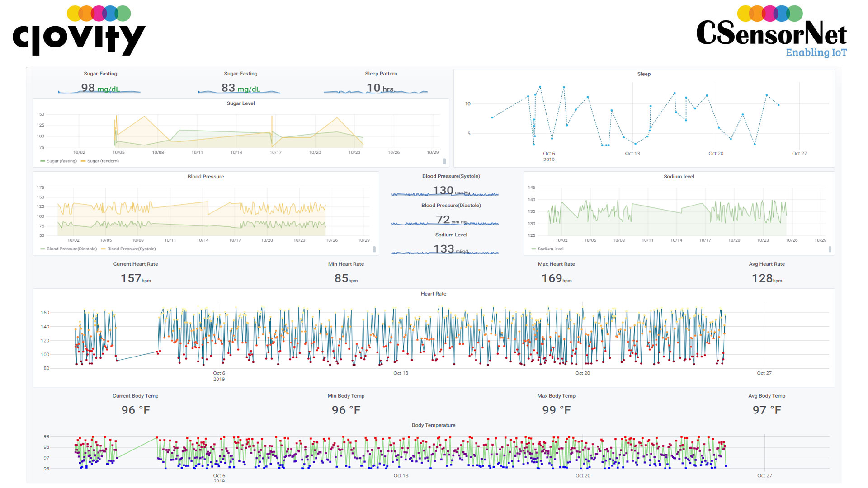Screen dimensions: 868x488
Task: Open the Sleep chart panel title menu
Action: [x=644, y=74]
